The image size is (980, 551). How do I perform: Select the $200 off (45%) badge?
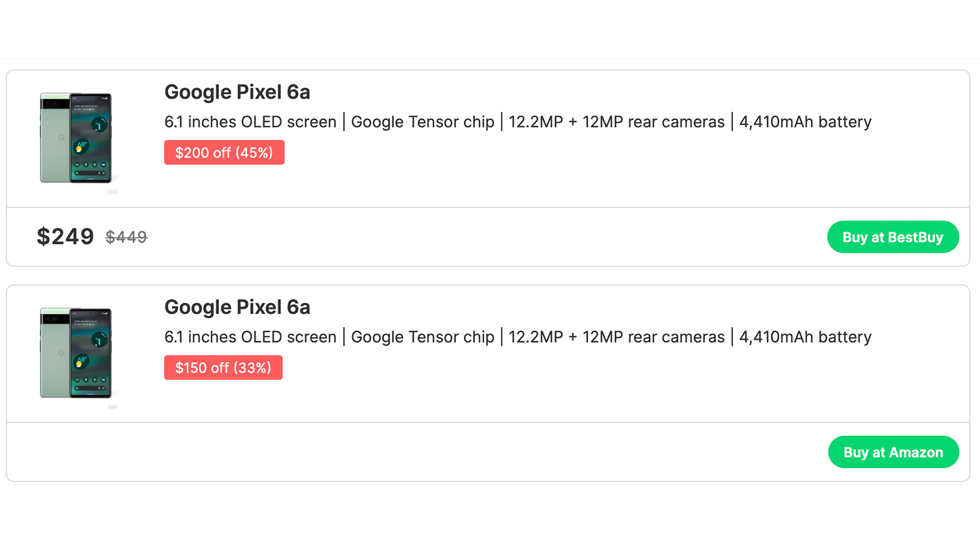[224, 153]
